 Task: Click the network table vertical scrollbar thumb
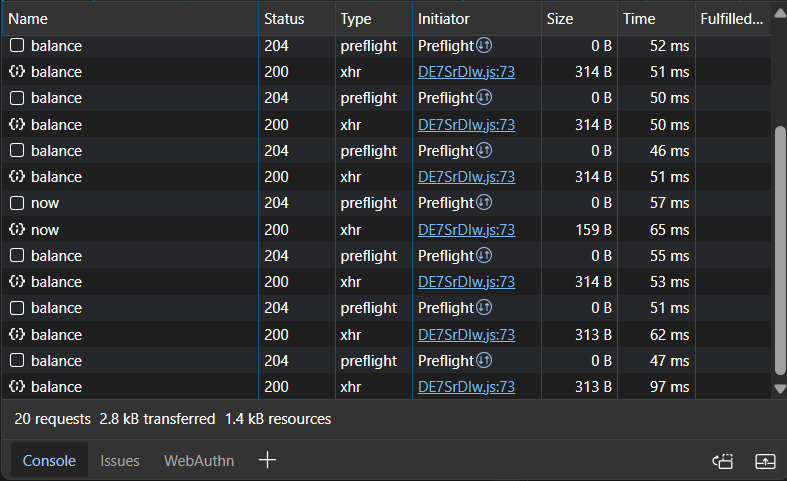coord(780,250)
